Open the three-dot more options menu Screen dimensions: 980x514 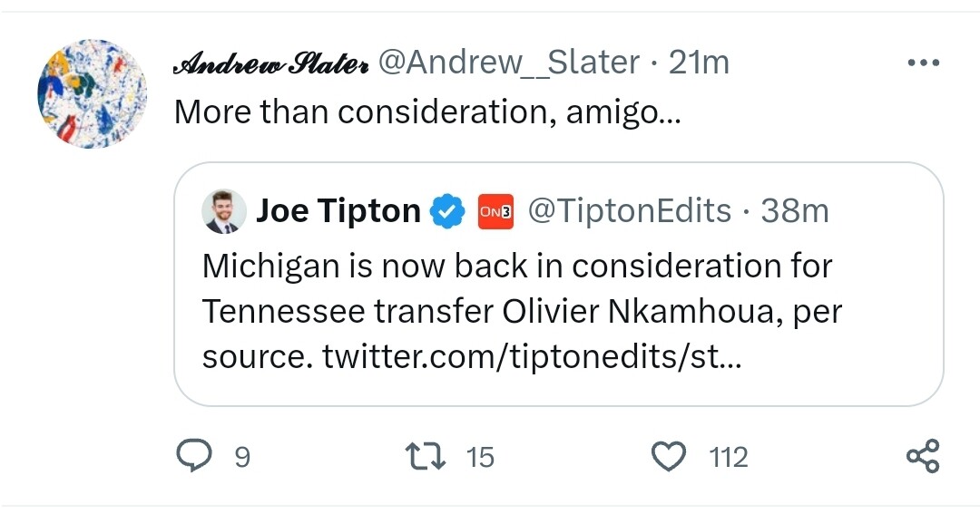pyautogui.click(x=924, y=63)
